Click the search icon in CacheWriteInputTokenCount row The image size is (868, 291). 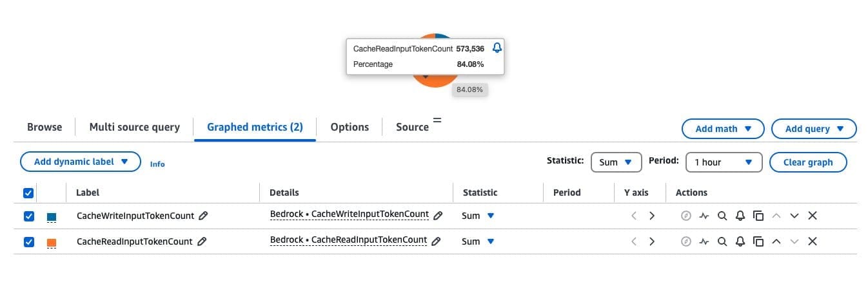coord(722,216)
